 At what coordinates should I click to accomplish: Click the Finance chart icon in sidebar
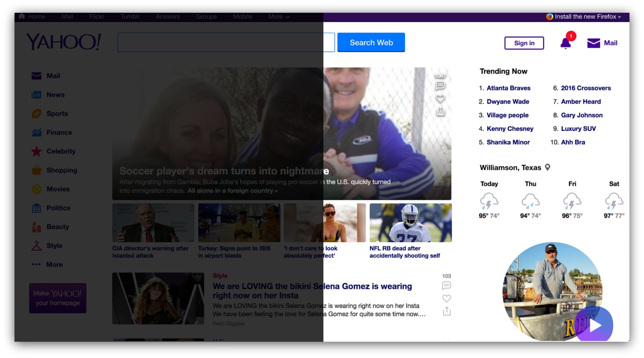[36, 132]
